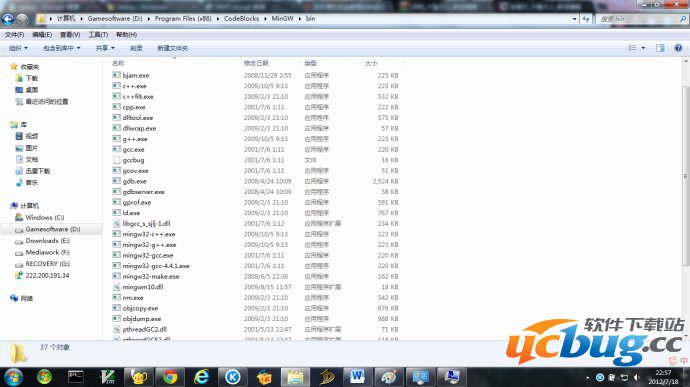690x387 pixels.
Task: Select the gccbug file icon
Action: click(x=116, y=160)
